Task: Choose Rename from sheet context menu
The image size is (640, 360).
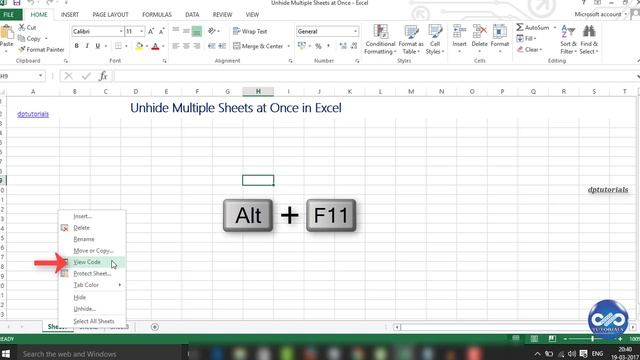Action: (92, 239)
